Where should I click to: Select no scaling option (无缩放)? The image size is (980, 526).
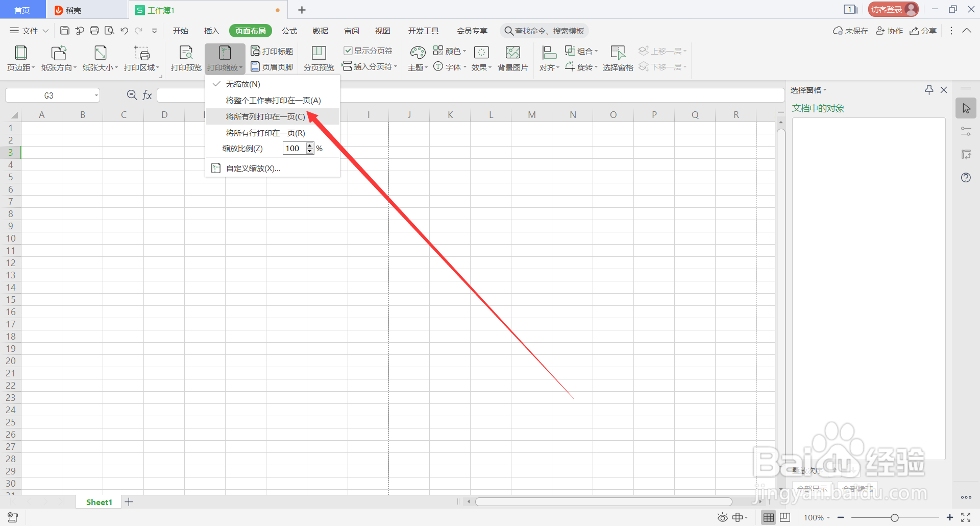pyautogui.click(x=273, y=84)
